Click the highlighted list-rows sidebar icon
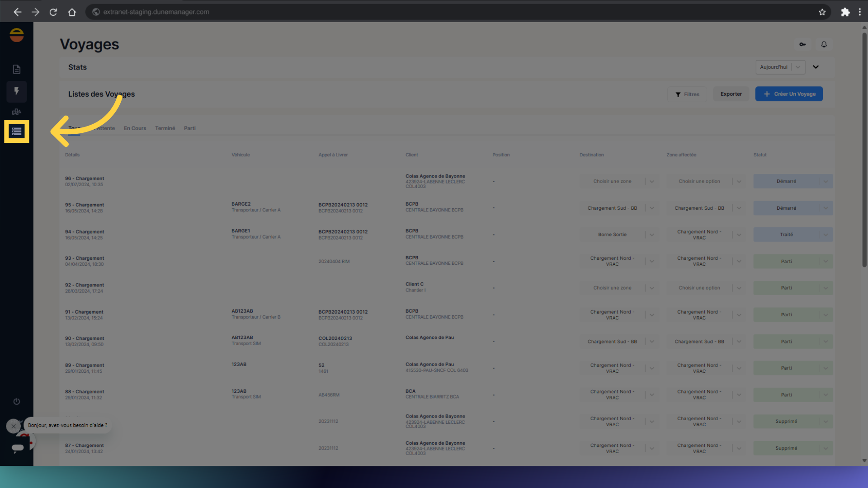 click(17, 131)
